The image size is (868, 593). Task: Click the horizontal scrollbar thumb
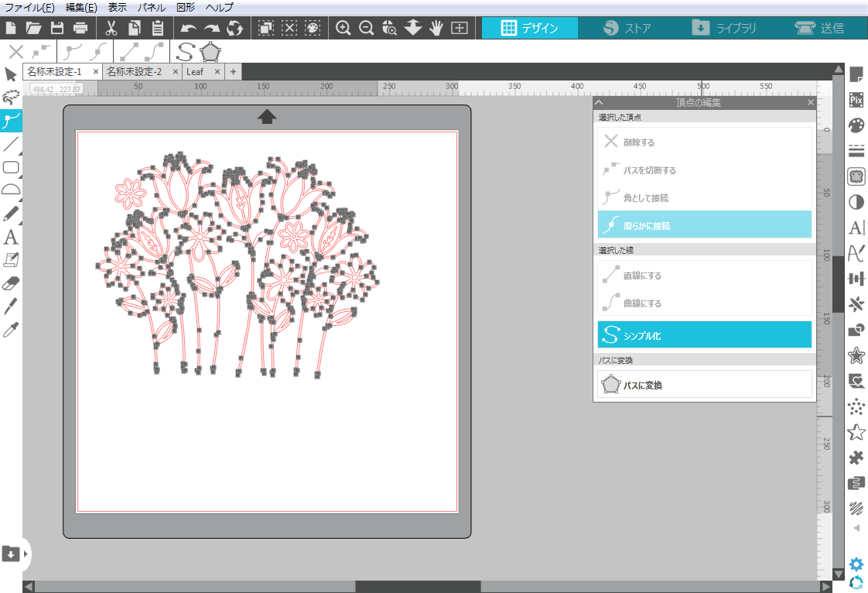(418, 587)
